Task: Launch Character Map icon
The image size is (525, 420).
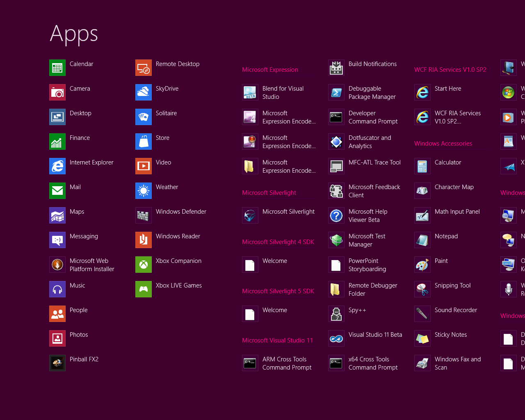Action: coord(422,191)
